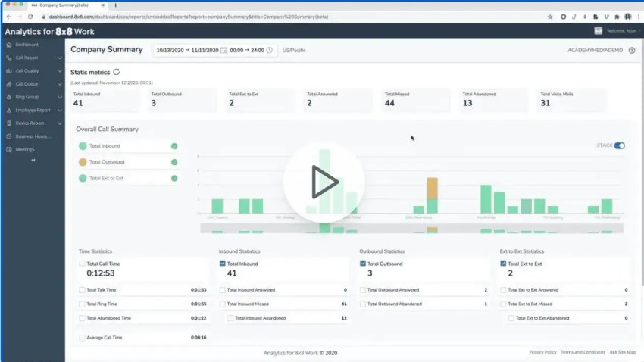This screenshot has height=362, width=644.
Task: Check Total Outbound Abandoned checkbox
Action: click(363, 304)
